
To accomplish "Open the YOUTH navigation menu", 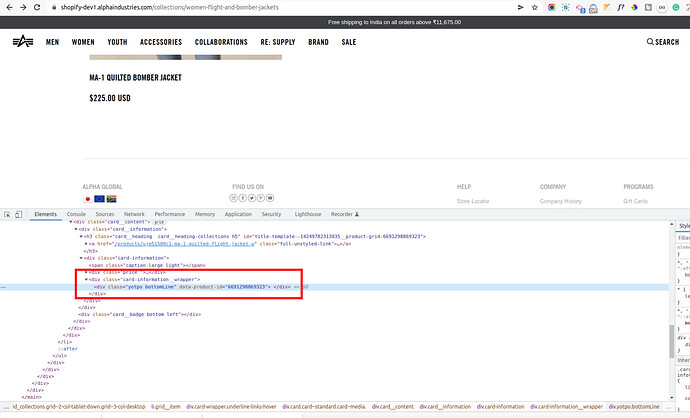I will click(x=117, y=42).
